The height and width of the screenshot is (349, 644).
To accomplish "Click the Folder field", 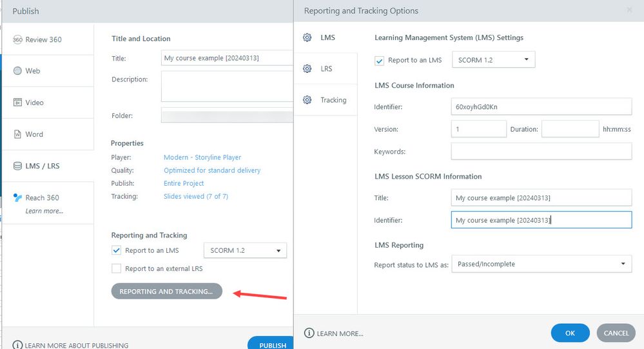I will pyautogui.click(x=227, y=115).
